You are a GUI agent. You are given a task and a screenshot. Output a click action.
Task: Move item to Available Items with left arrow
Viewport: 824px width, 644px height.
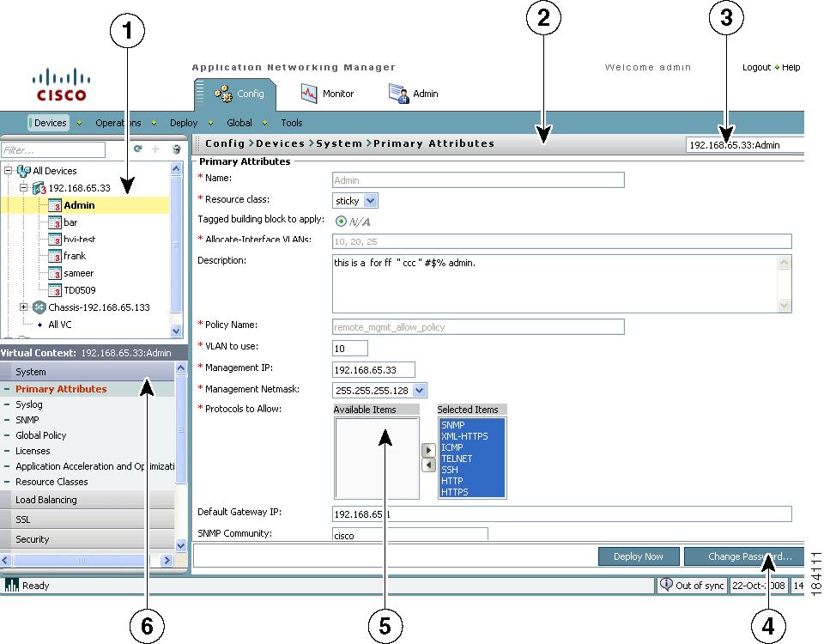(x=428, y=465)
